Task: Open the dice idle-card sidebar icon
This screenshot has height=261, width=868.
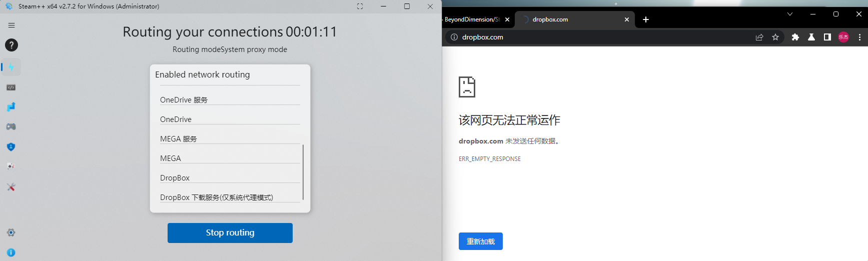Action: [x=11, y=166]
